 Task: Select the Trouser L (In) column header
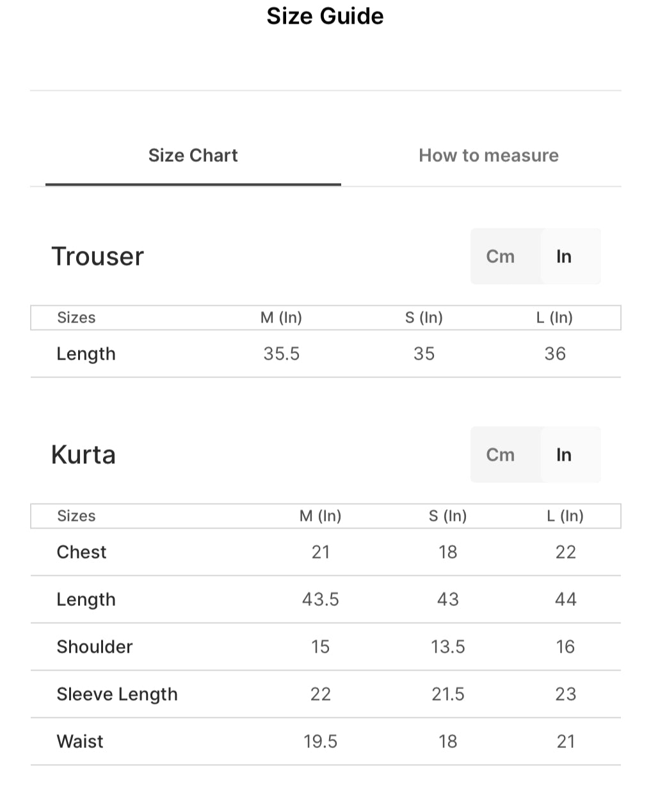tap(554, 318)
